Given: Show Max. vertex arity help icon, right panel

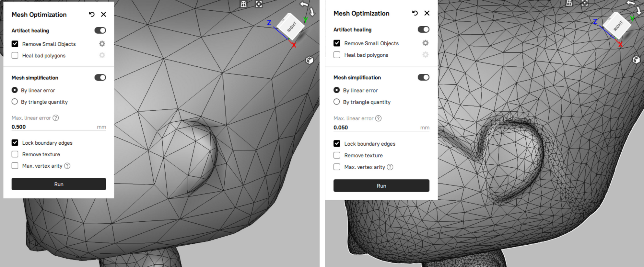Looking at the screenshot, I should [x=390, y=167].
